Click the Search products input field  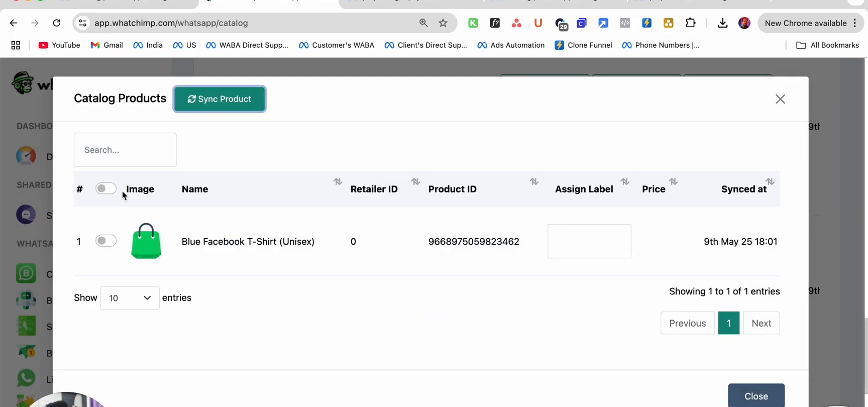click(x=125, y=150)
